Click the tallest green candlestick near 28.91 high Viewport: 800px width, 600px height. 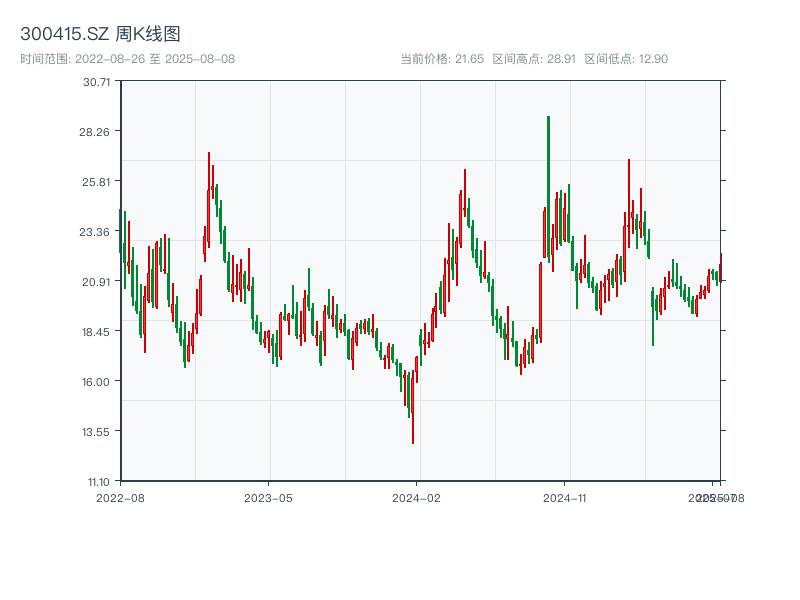548,189
